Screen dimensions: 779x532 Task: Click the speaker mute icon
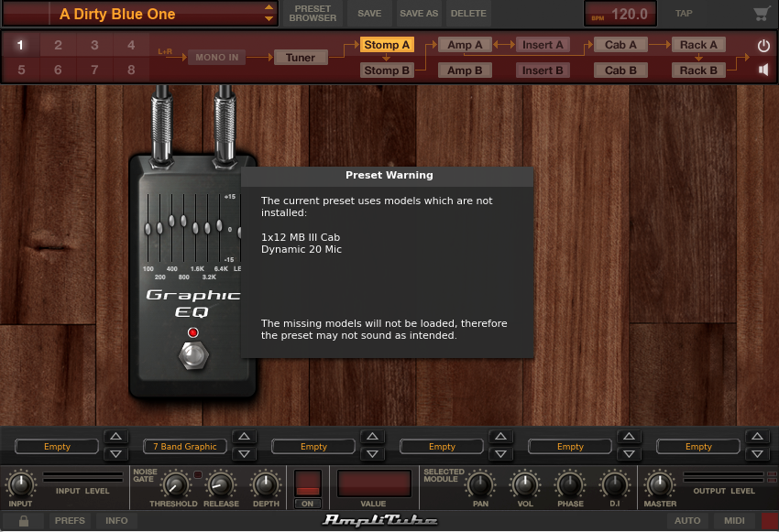pyautogui.click(x=763, y=70)
